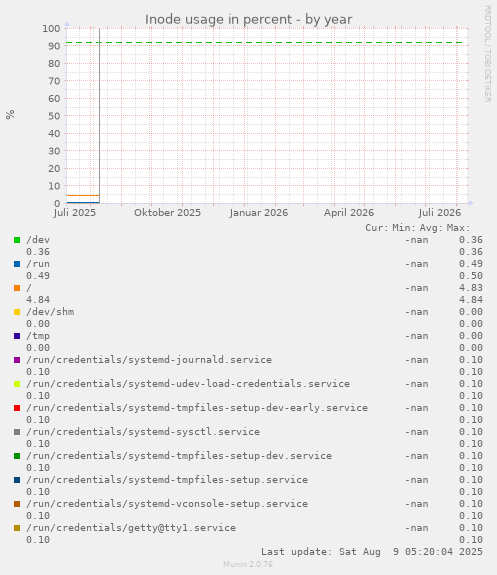The image size is (497, 575).
Task: Click the dark green tmpfiles-setup-dev.service swatch
Action: coord(17,456)
